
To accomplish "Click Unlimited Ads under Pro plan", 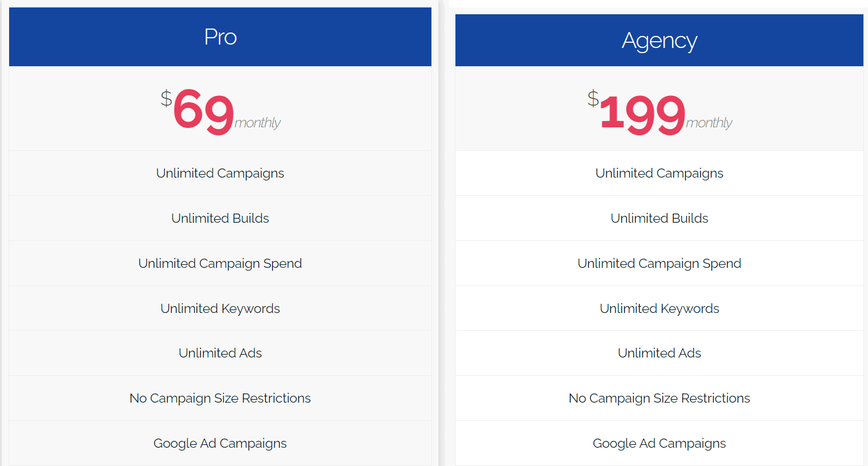I will point(220,353).
